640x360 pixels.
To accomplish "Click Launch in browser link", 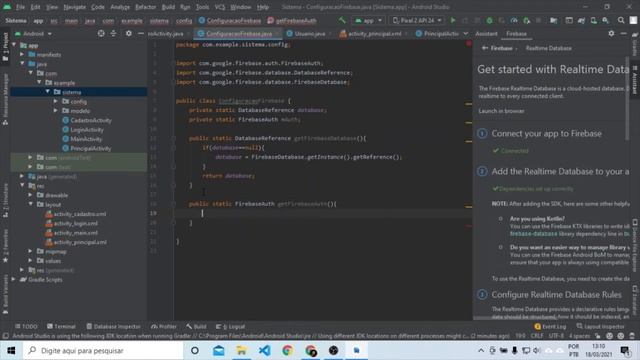I will 501,111.
